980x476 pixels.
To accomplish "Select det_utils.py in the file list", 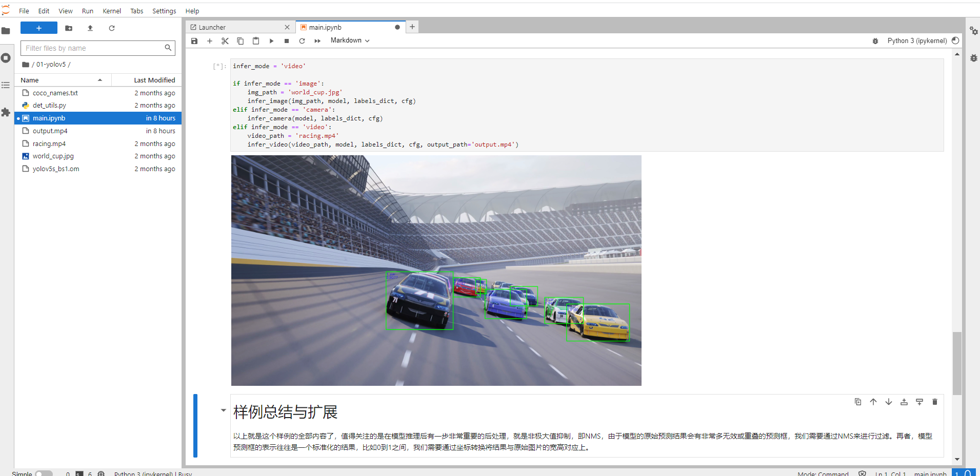I will pos(98,106).
